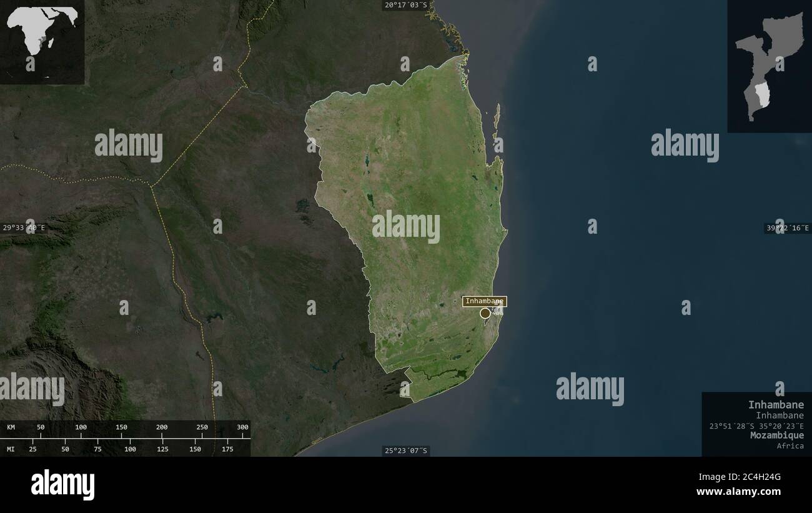Click the bold Inhambane title in legend
The height and width of the screenshot is (513, 812).
(776, 405)
